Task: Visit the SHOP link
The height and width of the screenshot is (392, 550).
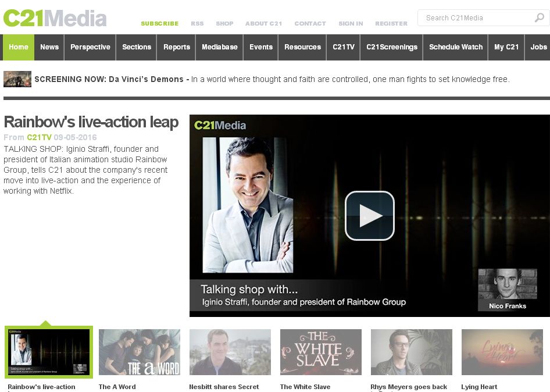Action: [x=224, y=23]
